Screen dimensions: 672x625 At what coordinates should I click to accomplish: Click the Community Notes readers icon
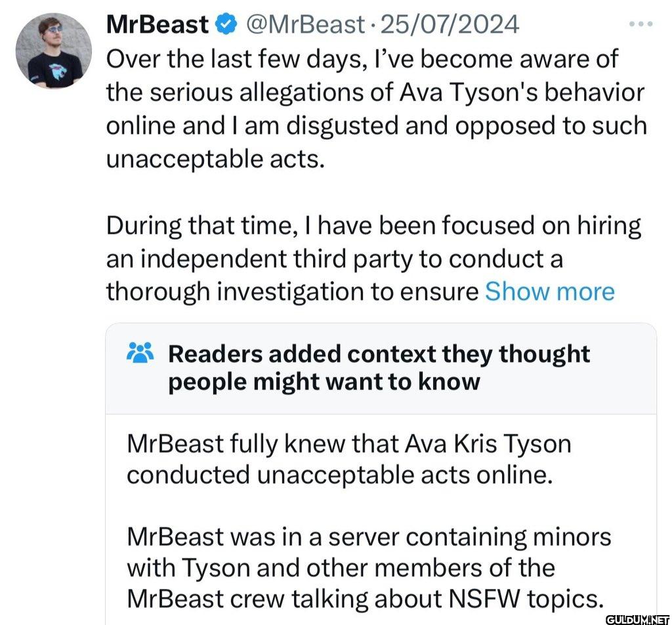(x=140, y=353)
